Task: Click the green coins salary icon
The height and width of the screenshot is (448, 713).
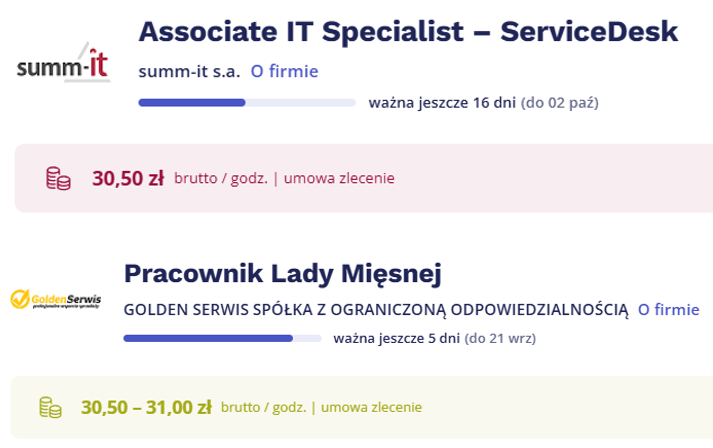Action: point(50,407)
